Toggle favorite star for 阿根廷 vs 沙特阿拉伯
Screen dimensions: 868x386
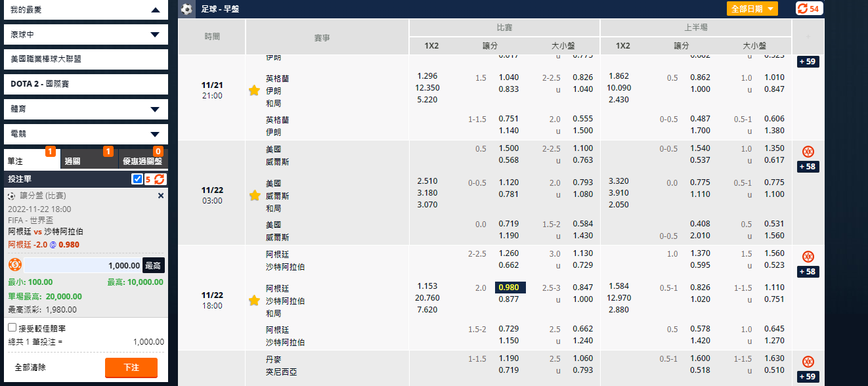(x=254, y=300)
